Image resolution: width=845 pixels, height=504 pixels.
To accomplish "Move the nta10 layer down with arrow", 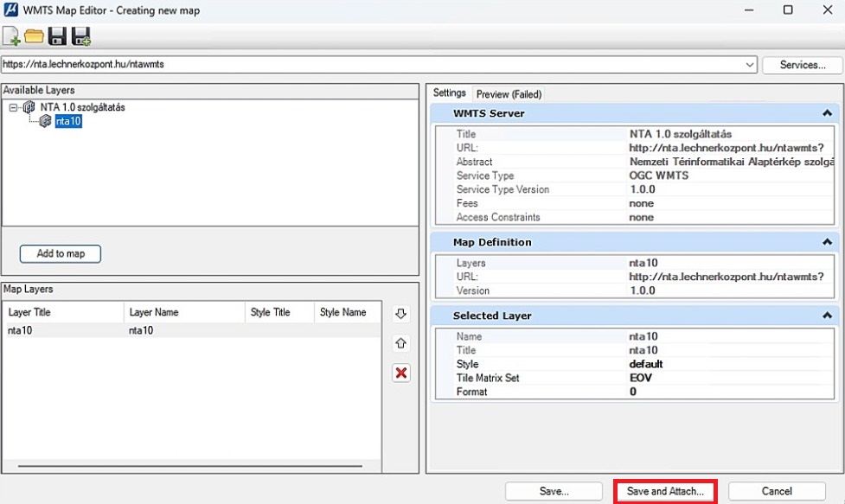I will pos(400,314).
